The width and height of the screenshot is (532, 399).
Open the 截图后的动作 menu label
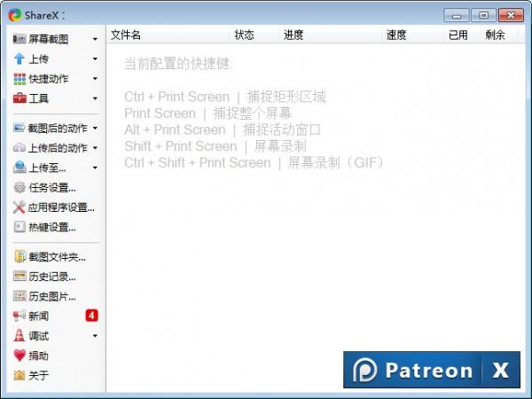pos(58,128)
